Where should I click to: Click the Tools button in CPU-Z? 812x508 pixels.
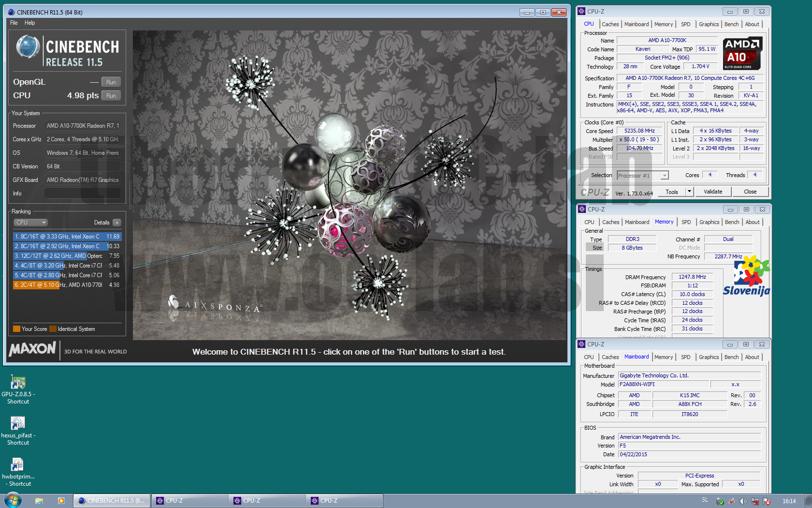[x=672, y=192]
